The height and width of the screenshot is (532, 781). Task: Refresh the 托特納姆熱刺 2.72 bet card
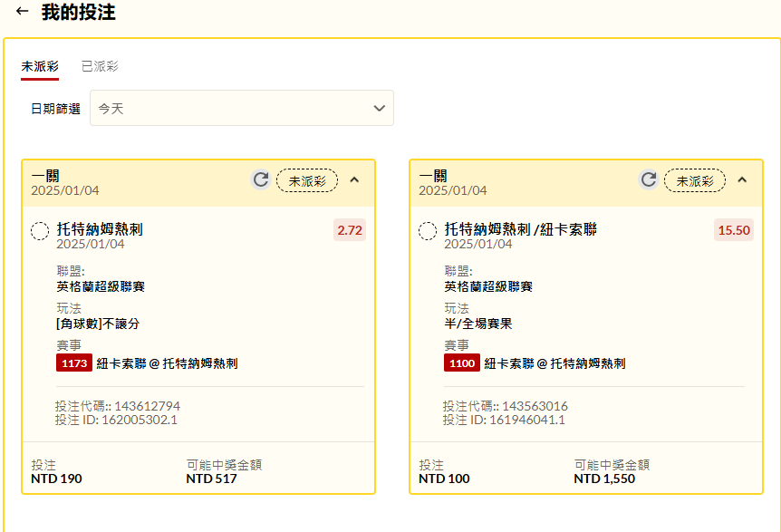(261, 179)
